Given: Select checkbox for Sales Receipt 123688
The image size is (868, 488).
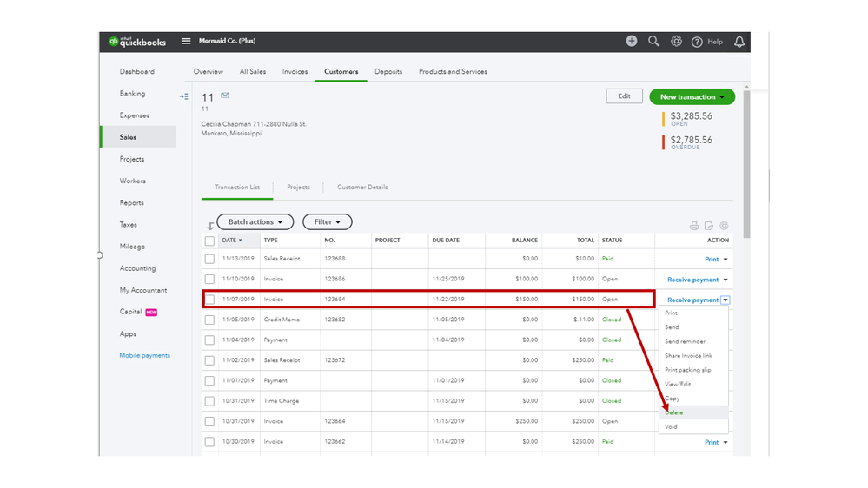Looking at the screenshot, I should (209, 259).
